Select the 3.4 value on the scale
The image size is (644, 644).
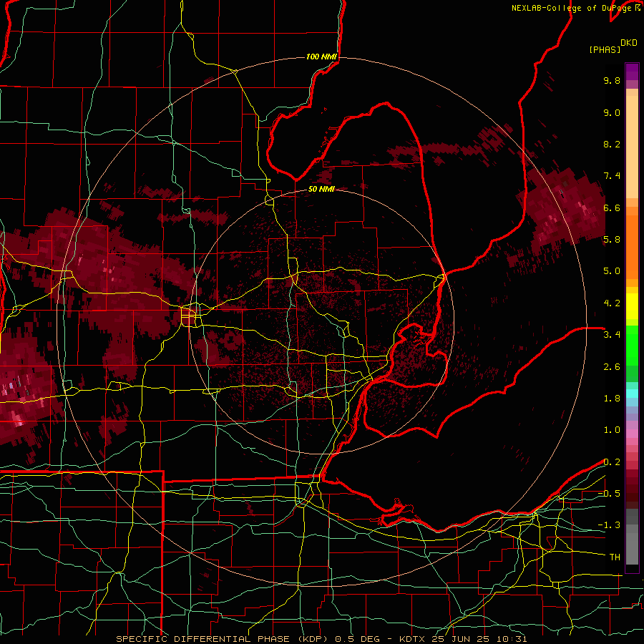(x=612, y=335)
